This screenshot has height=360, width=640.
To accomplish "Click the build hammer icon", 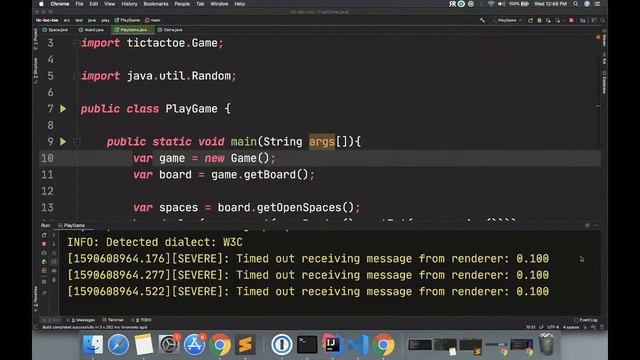I will pos(482,20).
